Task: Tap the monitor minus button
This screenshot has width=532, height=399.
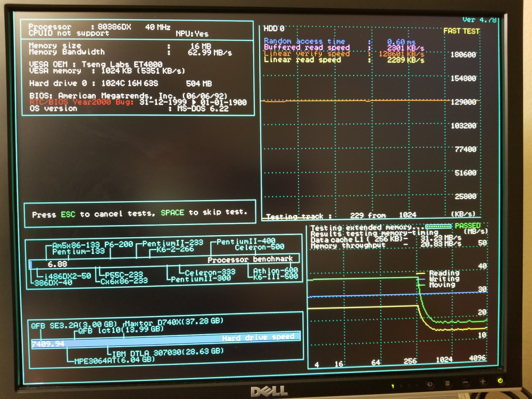Action: [x=465, y=383]
